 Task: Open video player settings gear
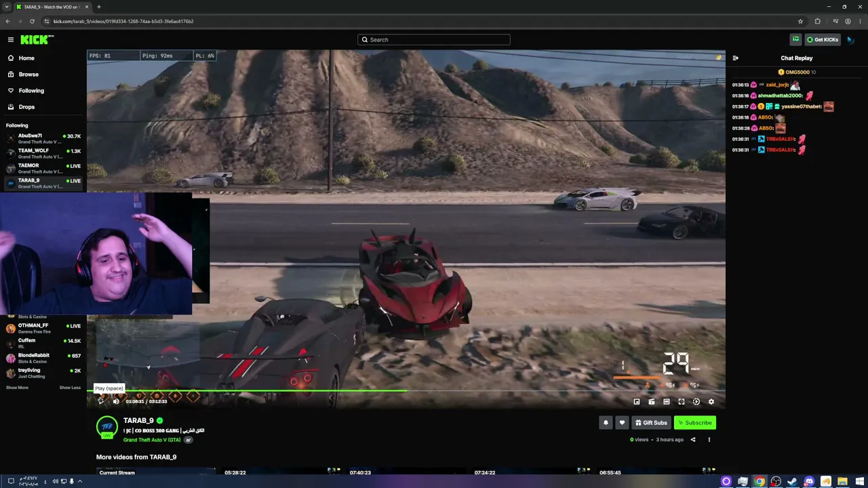(x=711, y=402)
